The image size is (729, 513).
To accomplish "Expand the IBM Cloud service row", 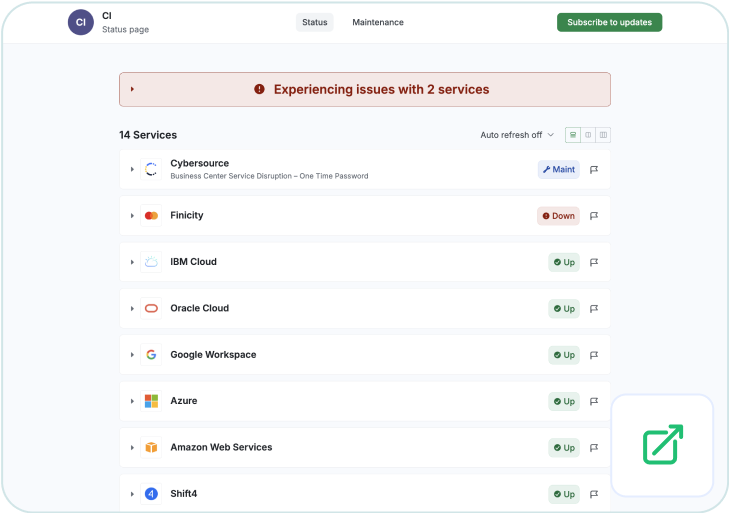I will tap(132, 262).
